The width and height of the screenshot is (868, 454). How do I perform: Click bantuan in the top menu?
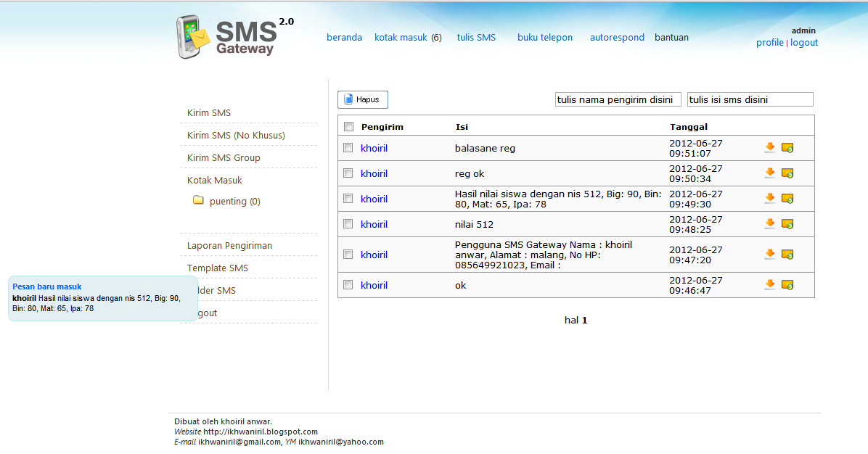[x=671, y=37]
